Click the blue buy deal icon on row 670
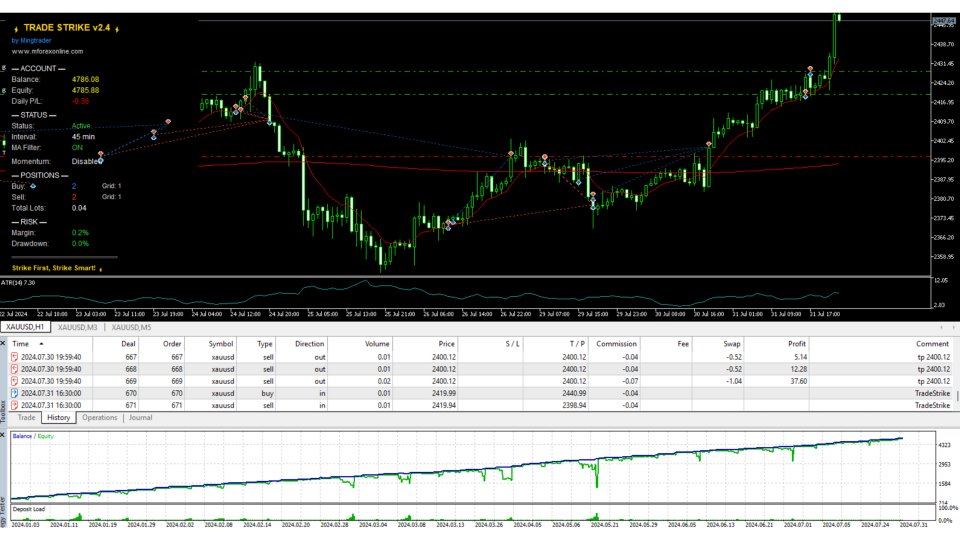 pos(14,393)
